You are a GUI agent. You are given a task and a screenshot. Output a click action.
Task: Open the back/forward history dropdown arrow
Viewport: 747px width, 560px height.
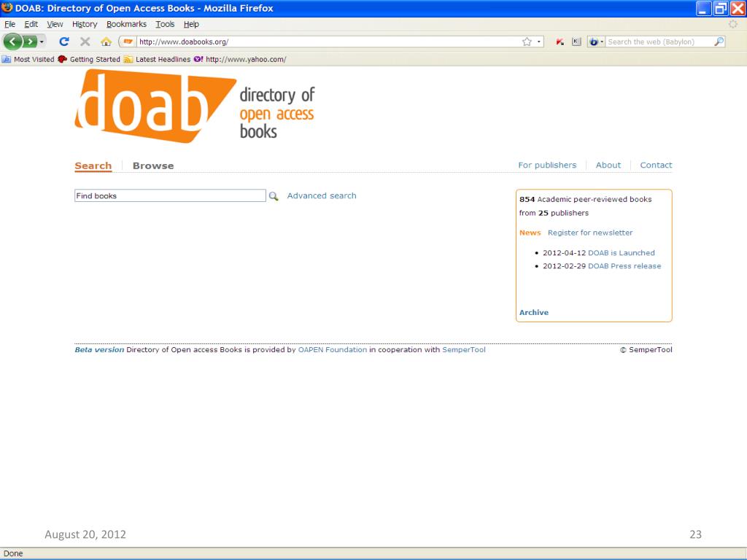pyautogui.click(x=42, y=42)
